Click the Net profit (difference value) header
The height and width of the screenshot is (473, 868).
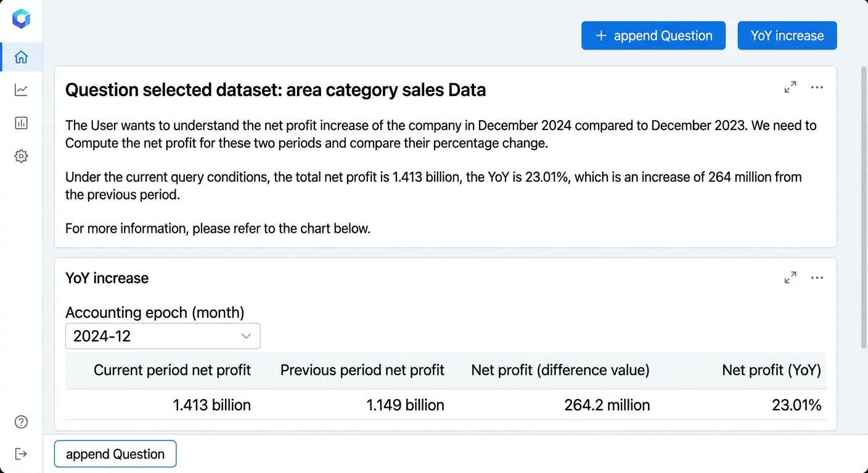pyautogui.click(x=560, y=370)
